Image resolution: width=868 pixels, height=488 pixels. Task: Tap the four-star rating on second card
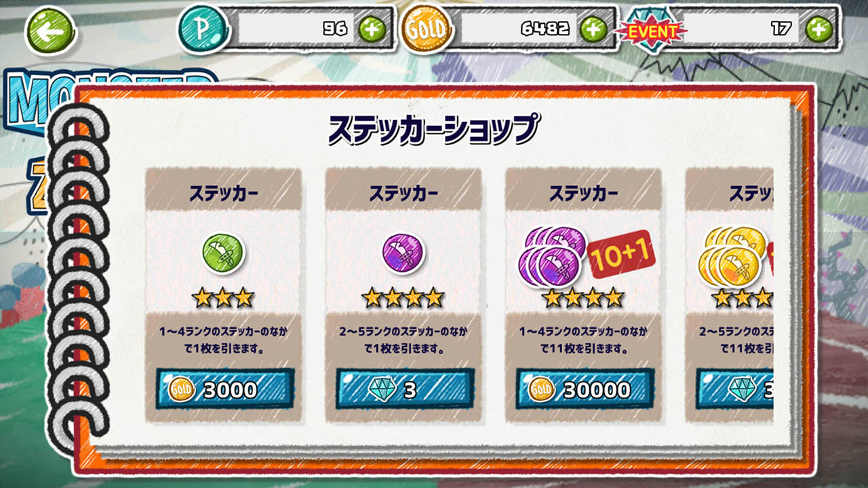pos(403,297)
